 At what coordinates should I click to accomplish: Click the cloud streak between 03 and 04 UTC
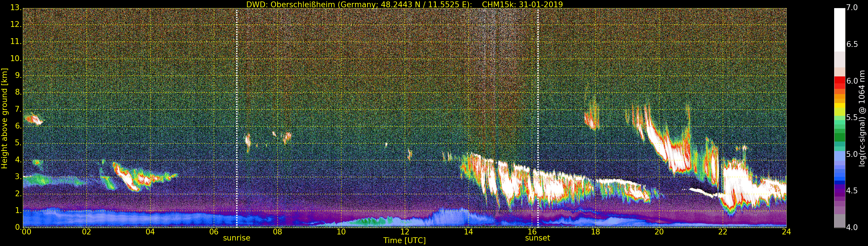[126, 177]
